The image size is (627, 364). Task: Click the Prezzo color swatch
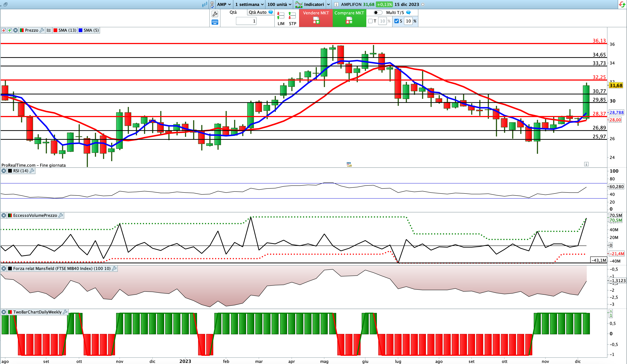point(22,30)
